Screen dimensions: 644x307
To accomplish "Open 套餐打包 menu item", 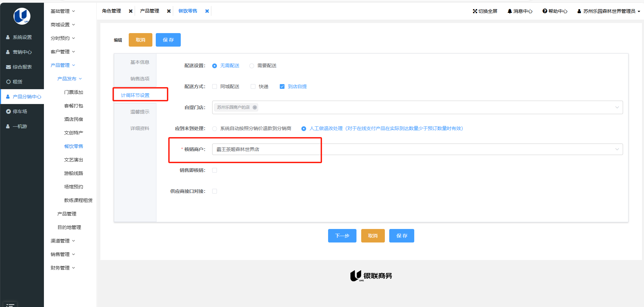I will pos(74,106).
